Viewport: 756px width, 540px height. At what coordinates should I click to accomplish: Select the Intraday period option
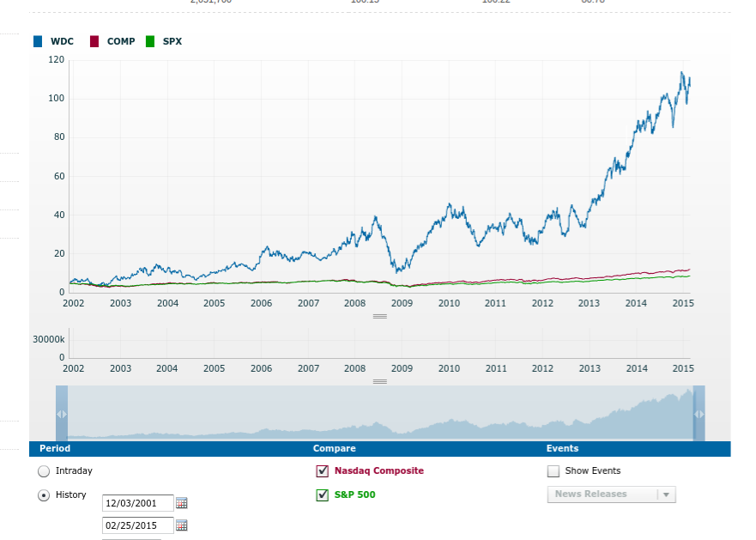[45, 471]
